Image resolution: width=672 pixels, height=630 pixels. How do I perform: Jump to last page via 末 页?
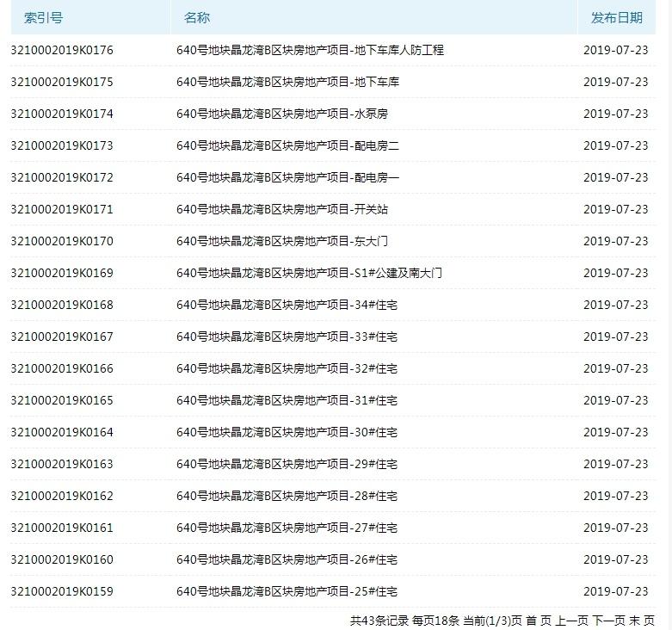[642, 621]
